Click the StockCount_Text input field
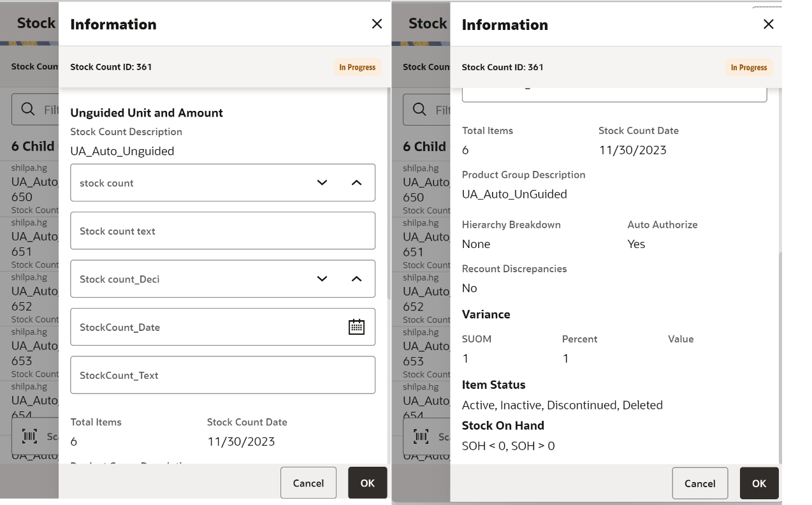 (x=222, y=375)
